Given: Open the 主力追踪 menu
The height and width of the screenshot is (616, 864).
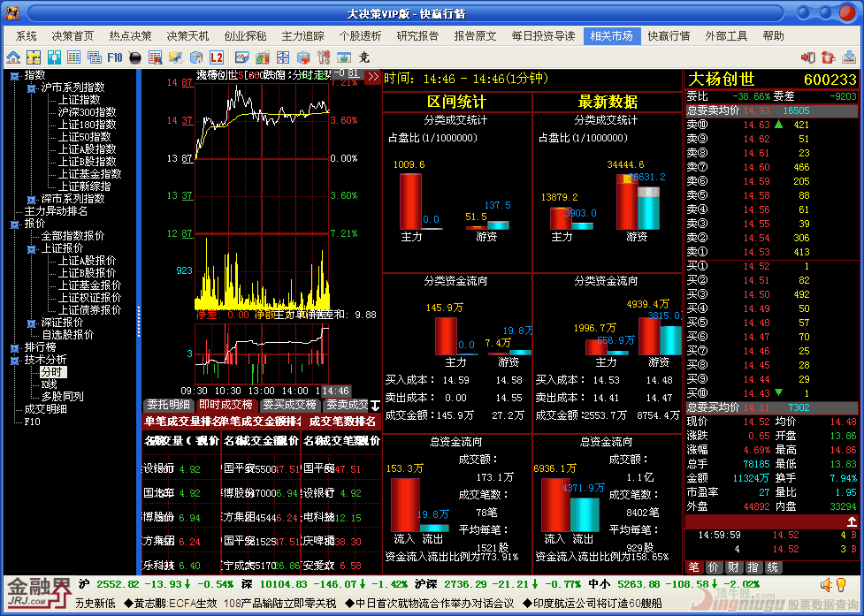Looking at the screenshot, I should point(302,36).
